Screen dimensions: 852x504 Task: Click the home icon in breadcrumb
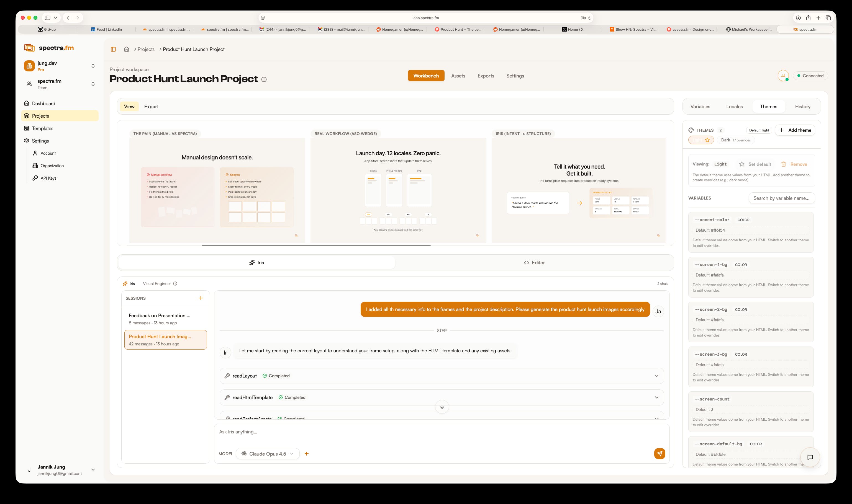(126, 49)
